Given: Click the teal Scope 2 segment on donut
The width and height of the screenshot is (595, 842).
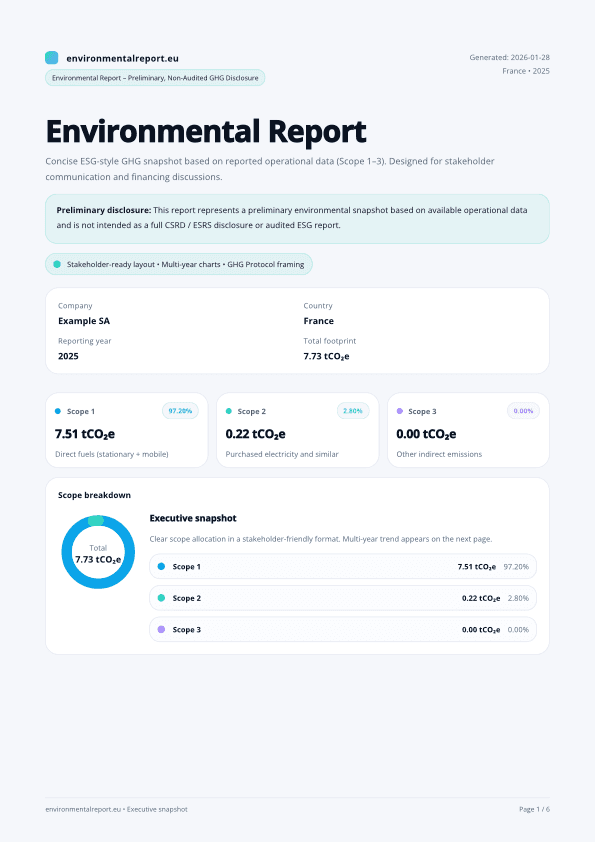Looking at the screenshot, I should (96, 520).
